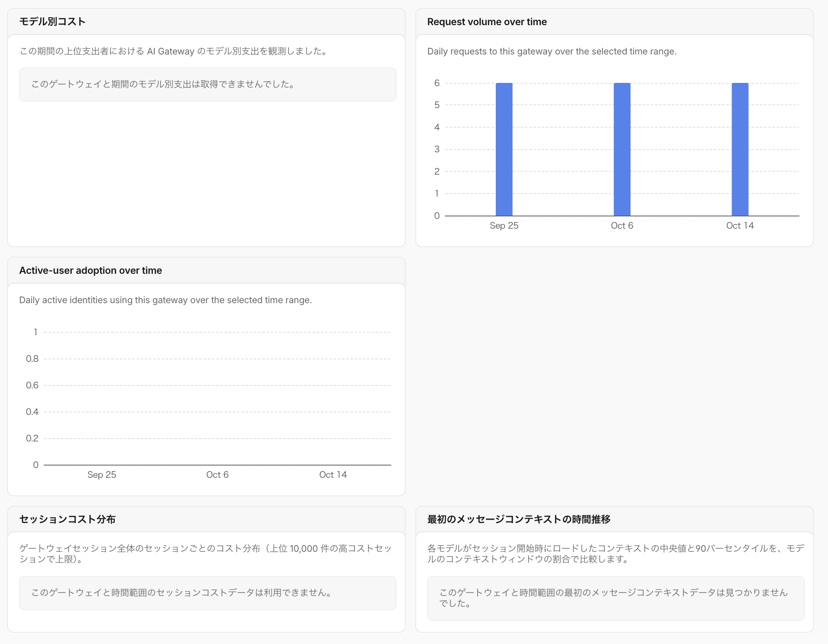Click the 上位 10,000 件 session cost description
Viewport: 828px width, 644px height.
click(205, 554)
